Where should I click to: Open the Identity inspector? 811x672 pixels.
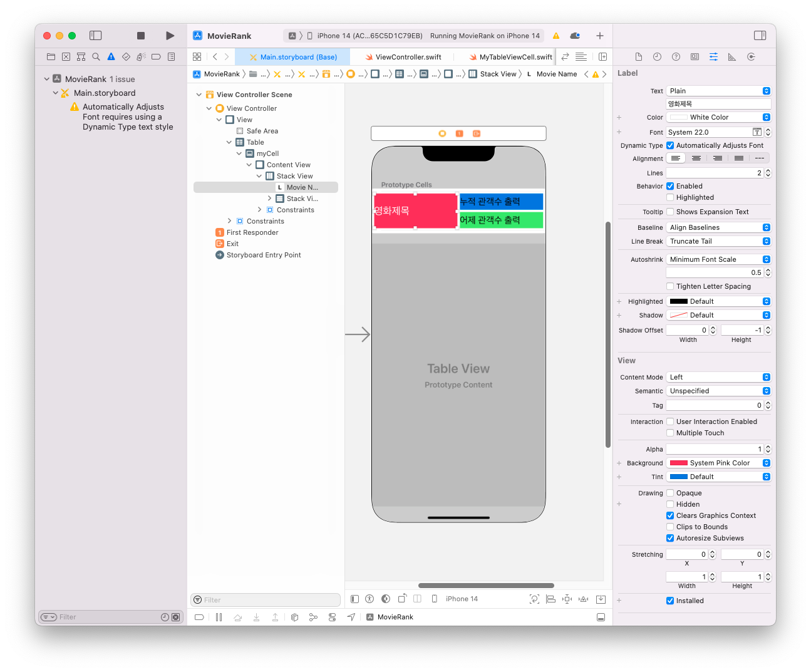695,56
